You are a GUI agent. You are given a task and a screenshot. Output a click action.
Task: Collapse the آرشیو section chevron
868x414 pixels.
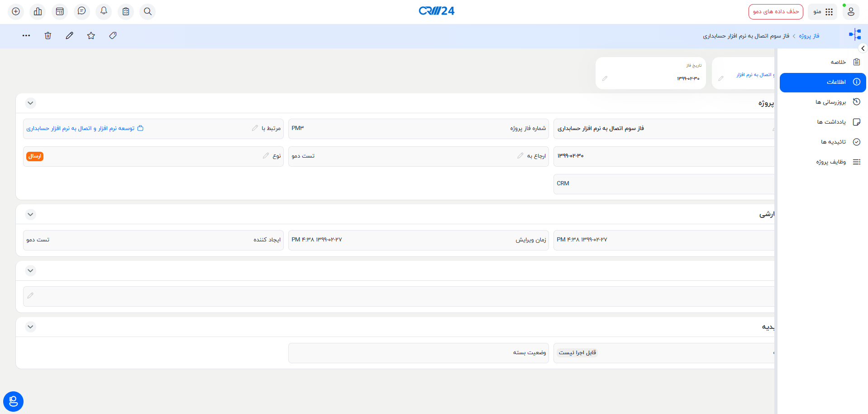click(30, 214)
